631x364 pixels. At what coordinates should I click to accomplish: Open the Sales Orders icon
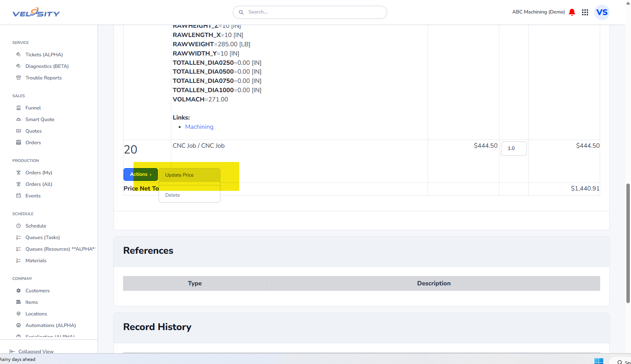click(19, 142)
